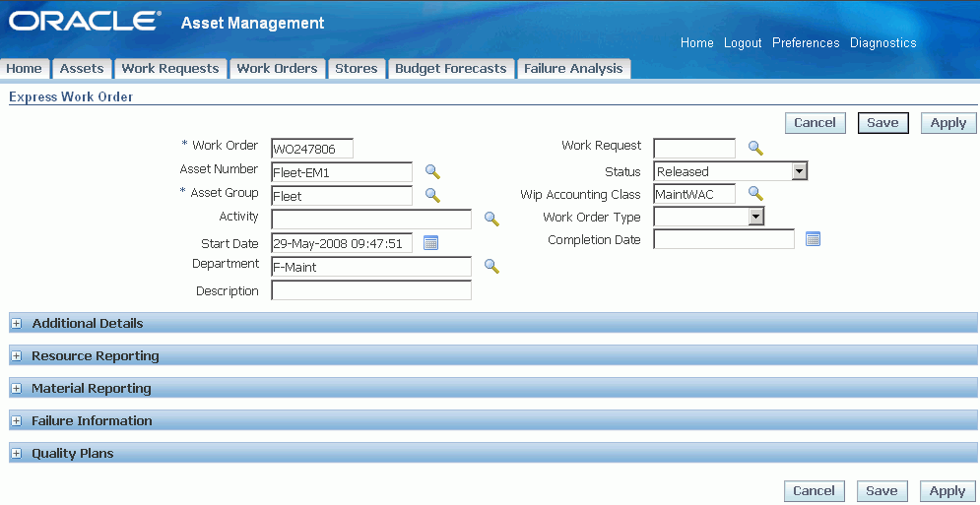The image size is (980, 505).
Task: Focus the Wip Accounting Class field
Action: click(694, 194)
